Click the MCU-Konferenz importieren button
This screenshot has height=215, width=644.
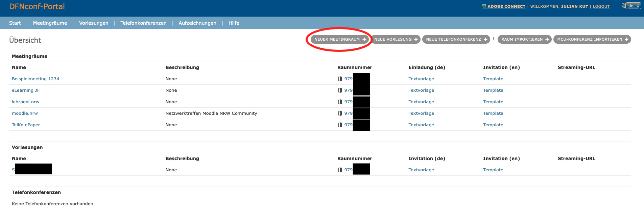pyautogui.click(x=592, y=39)
